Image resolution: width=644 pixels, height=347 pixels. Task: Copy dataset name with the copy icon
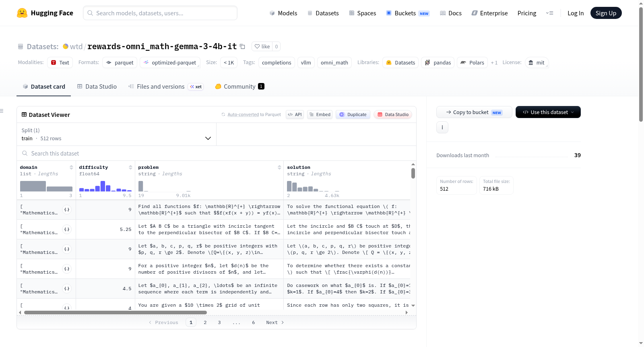click(242, 46)
